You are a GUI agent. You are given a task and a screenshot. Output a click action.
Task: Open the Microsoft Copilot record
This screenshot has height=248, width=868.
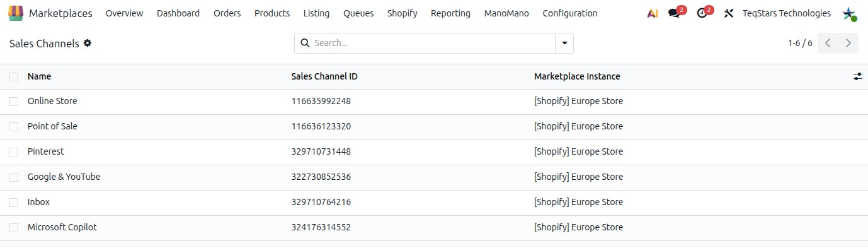pos(62,227)
